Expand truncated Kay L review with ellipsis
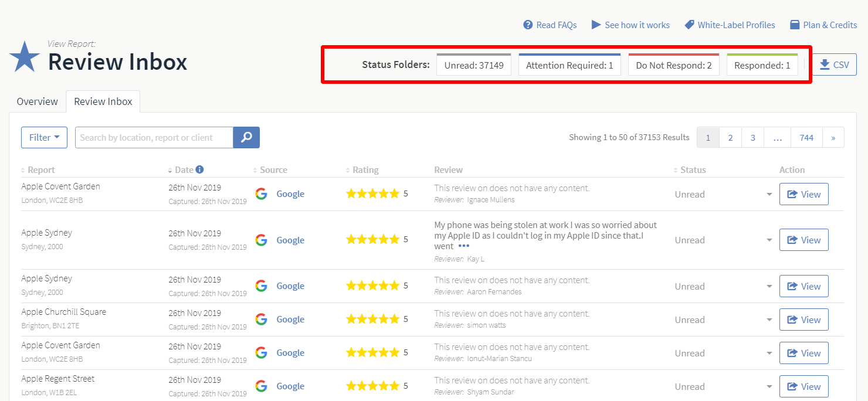Screen dimensions: 868x401 464,246
